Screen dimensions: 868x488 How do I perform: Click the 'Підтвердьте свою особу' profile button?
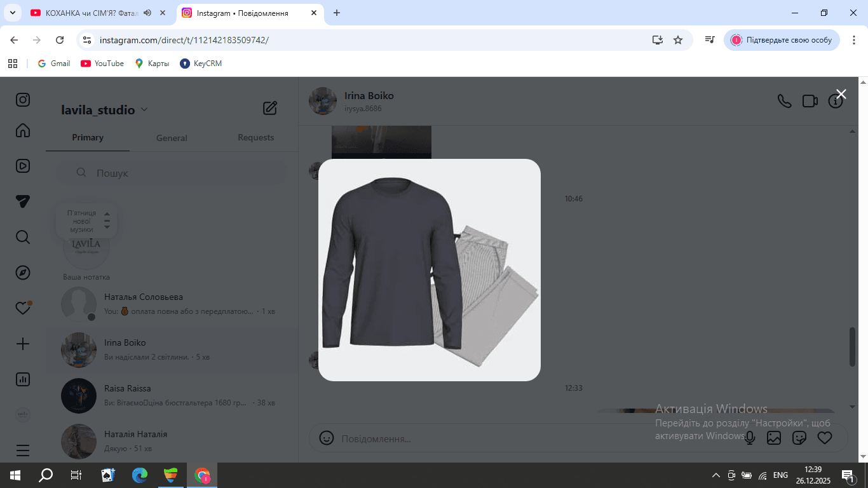(x=782, y=40)
